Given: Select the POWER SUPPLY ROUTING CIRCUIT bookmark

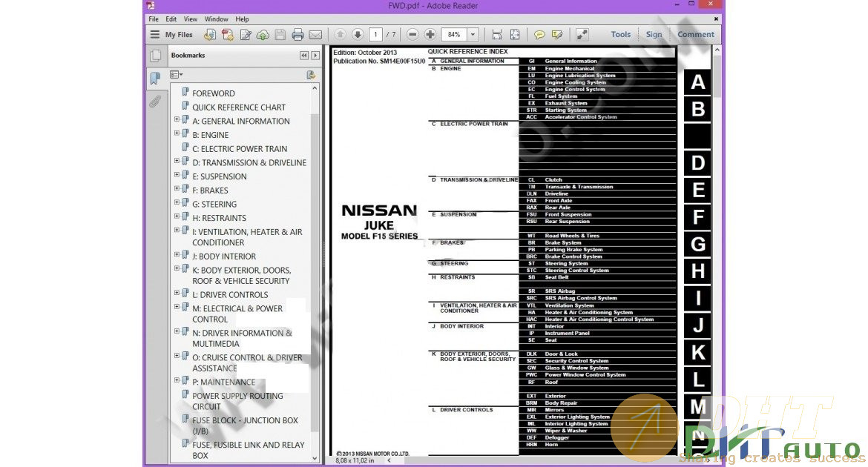Looking at the screenshot, I should coord(237,401).
